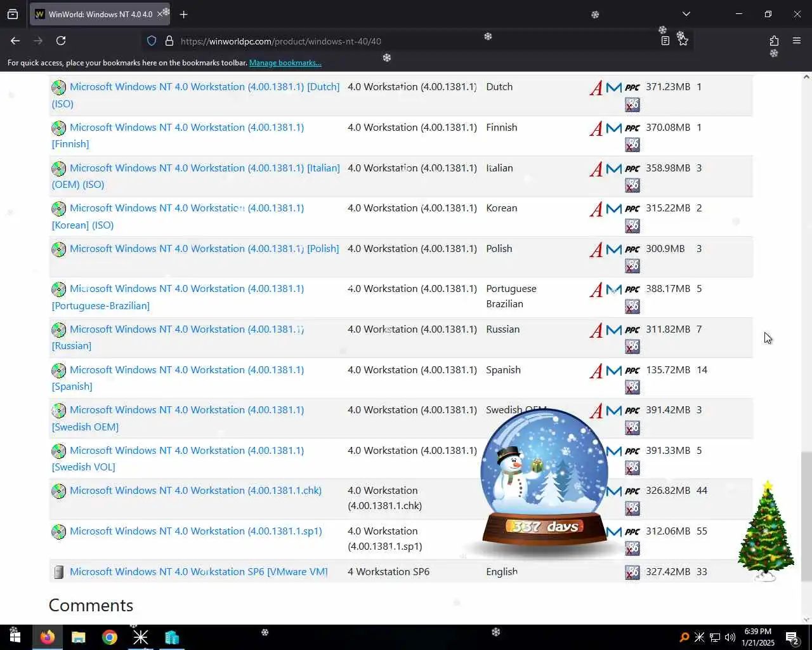Open the list all tabs dropdown
The width and height of the screenshot is (812, 650).
pyautogui.click(x=686, y=14)
